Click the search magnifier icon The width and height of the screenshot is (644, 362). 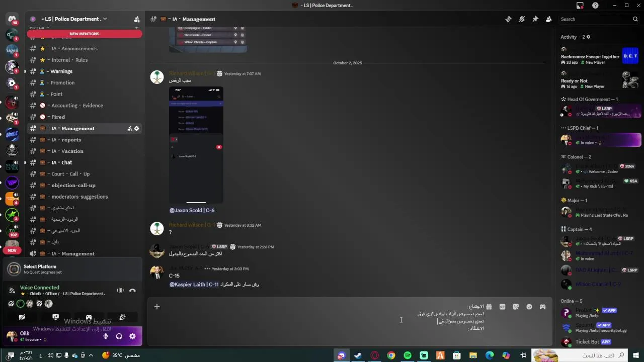pos(635,19)
